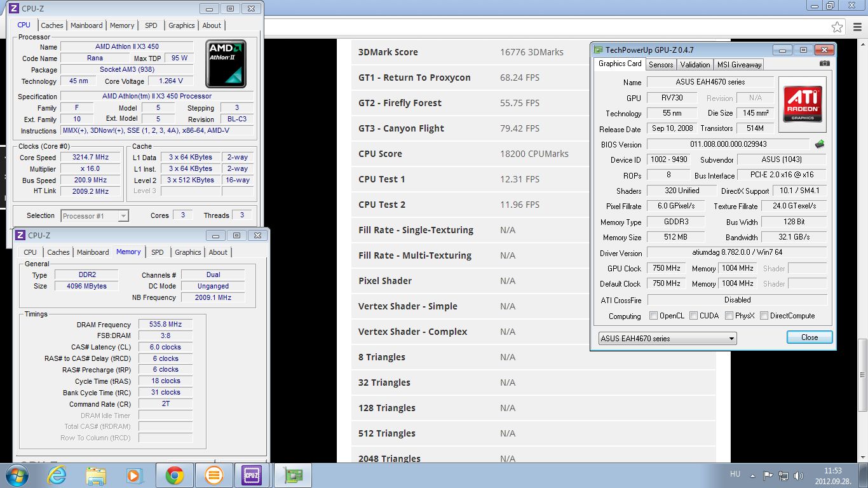Click the DRAM Frequency 535.8 MHz value

tap(165, 325)
